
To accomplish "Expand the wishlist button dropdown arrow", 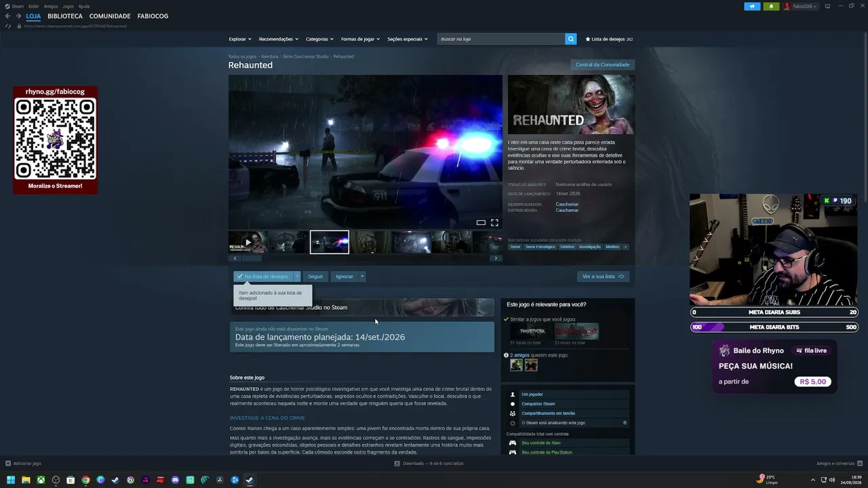I will coord(297,277).
